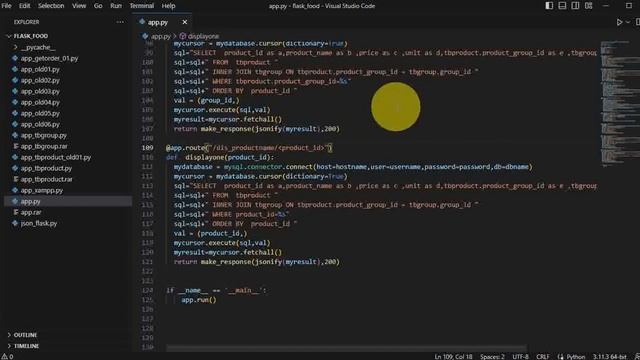Open app_tbproduct_old01.py file
The width and height of the screenshot is (640, 360).
tap(56, 157)
